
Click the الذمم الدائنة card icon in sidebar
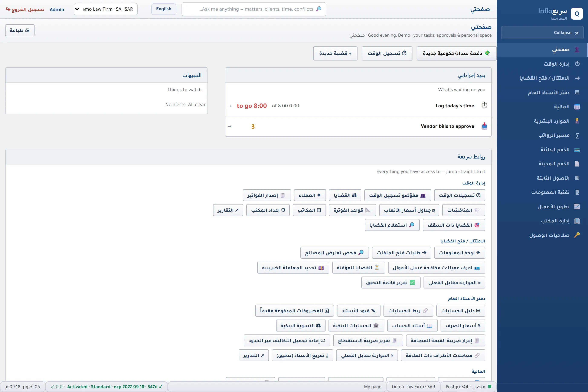click(x=577, y=150)
